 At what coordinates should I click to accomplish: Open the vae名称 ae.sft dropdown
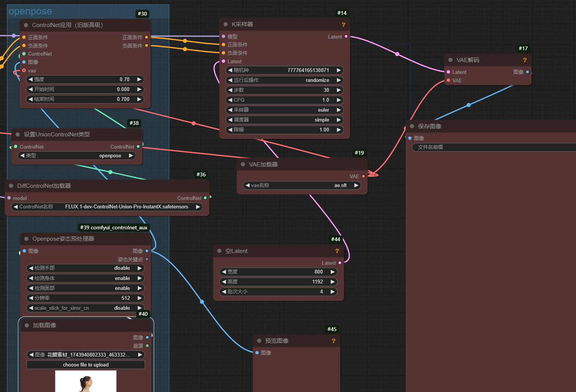(x=302, y=186)
